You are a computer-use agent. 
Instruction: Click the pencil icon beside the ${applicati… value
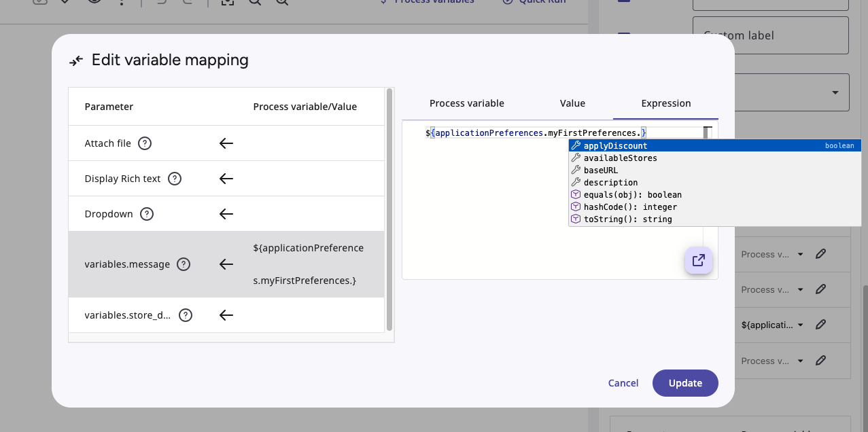pyautogui.click(x=820, y=325)
